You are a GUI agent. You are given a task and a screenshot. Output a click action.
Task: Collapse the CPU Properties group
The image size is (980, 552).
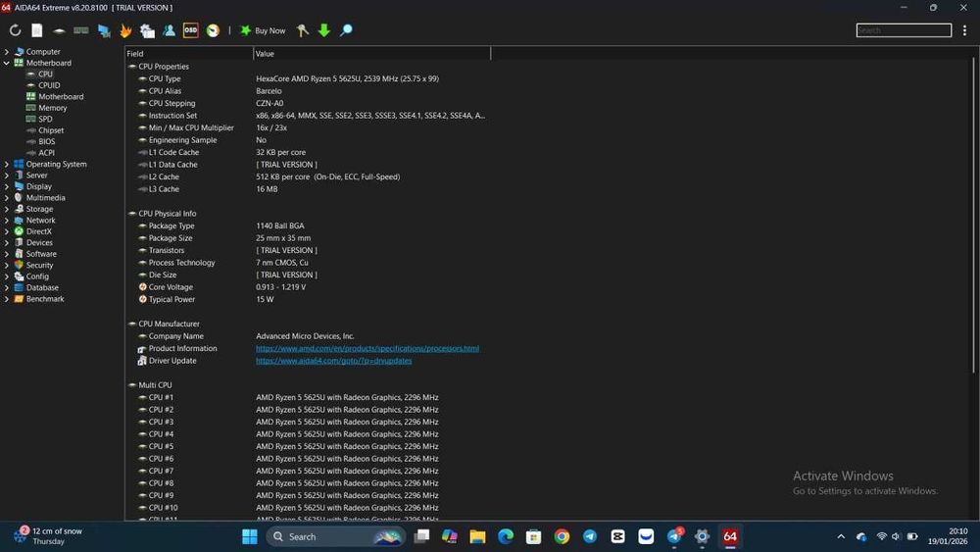[132, 67]
